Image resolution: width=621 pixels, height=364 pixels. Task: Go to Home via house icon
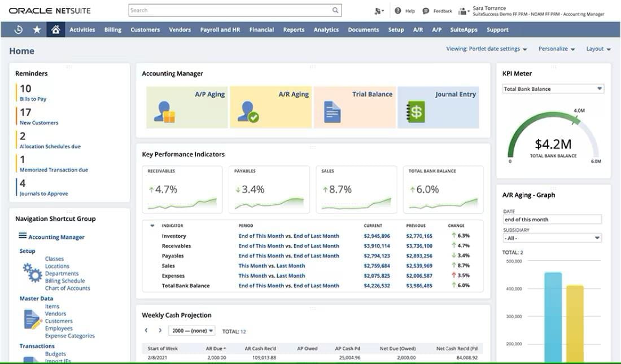55,29
